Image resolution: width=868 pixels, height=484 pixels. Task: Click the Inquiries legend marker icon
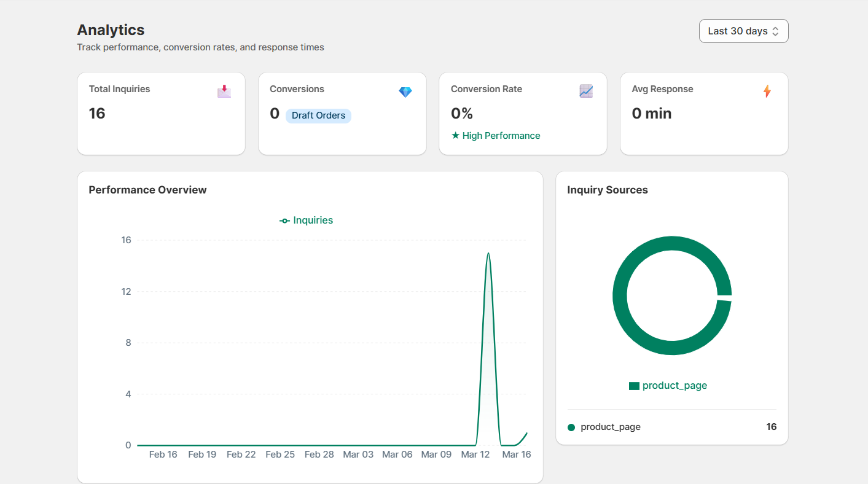pyautogui.click(x=284, y=221)
